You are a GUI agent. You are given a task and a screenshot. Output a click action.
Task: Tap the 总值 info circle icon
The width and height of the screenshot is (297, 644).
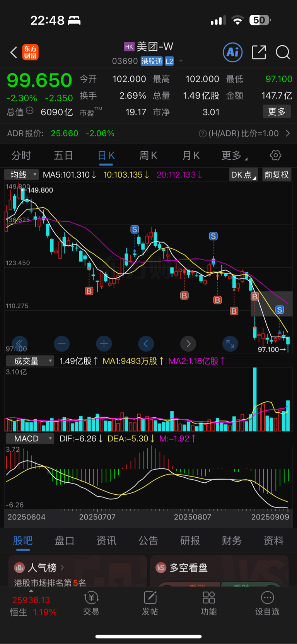pos(30,111)
